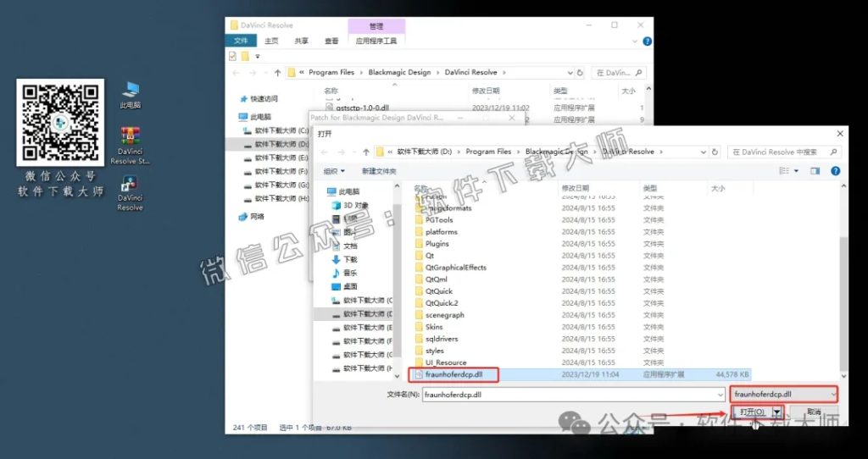Toggle the preview pane in the 打开 dialog
868x459 pixels.
click(815, 171)
